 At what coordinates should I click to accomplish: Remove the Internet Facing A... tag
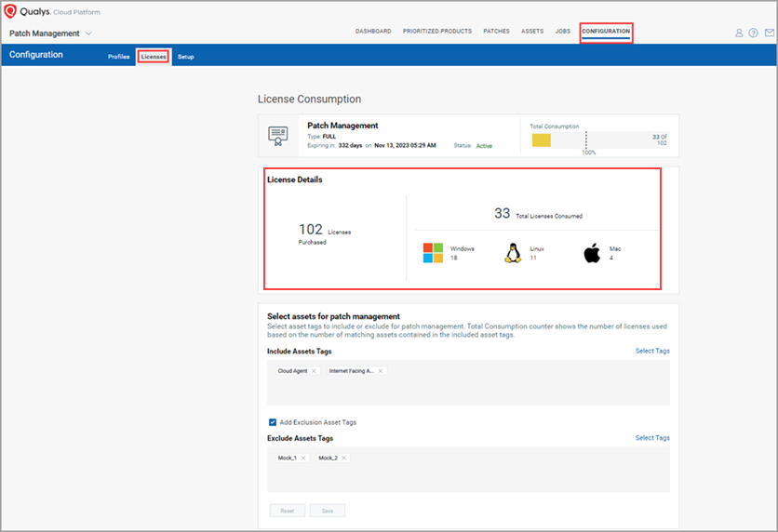tap(381, 371)
